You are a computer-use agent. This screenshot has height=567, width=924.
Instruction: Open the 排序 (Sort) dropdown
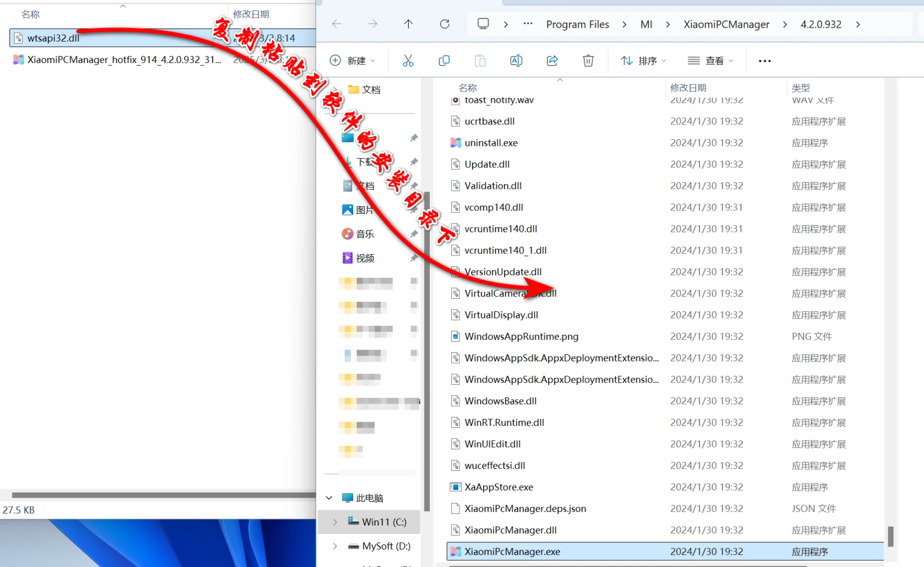[x=643, y=61]
